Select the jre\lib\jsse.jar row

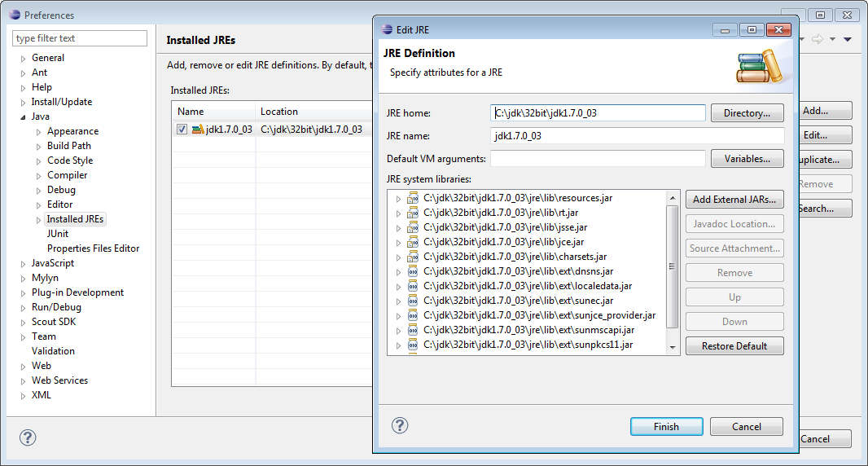pos(505,227)
